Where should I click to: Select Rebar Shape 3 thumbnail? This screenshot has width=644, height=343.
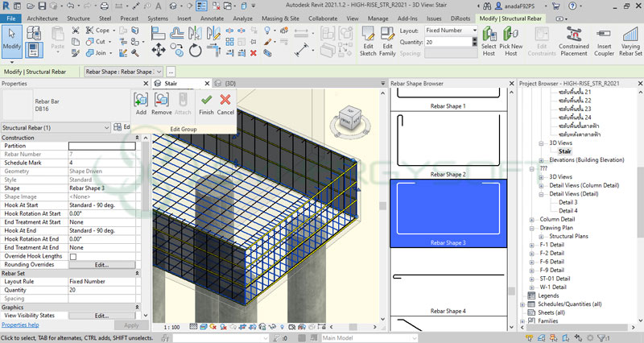[449, 212]
